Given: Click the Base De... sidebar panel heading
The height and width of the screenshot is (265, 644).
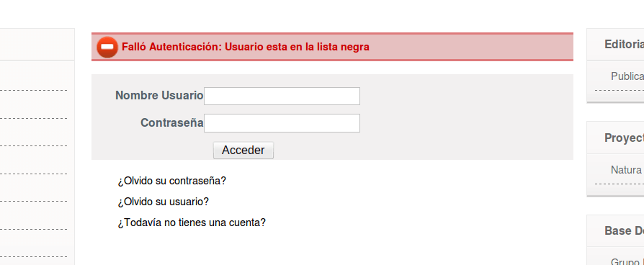Looking at the screenshot, I should (624, 231).
